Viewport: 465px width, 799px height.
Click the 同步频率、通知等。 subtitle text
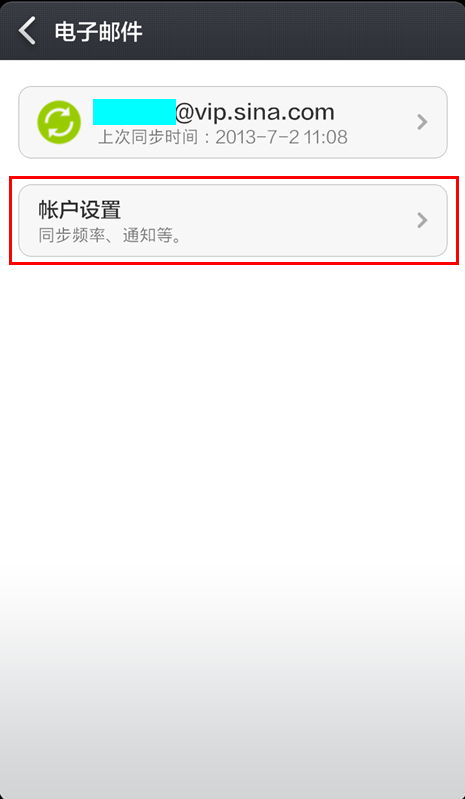point(111,236)
